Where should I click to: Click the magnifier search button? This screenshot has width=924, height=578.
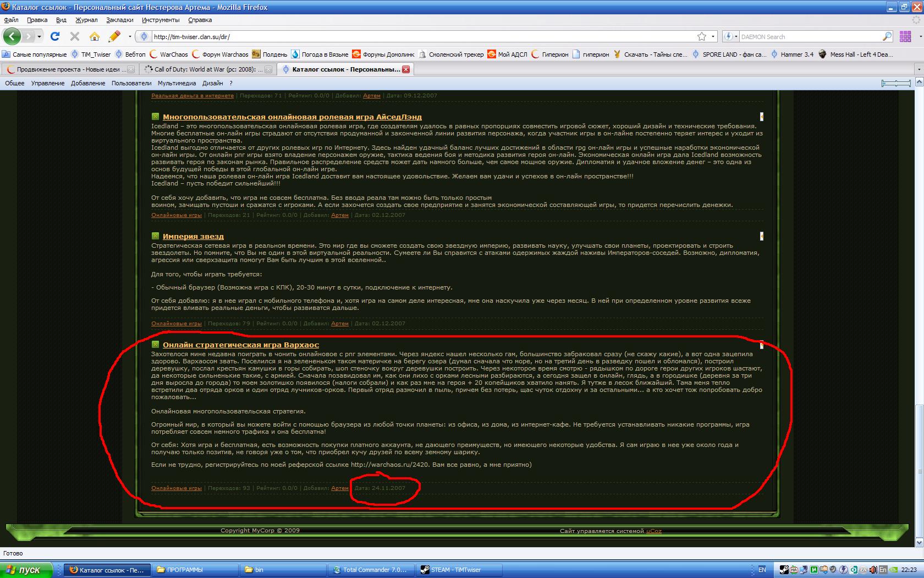(x=887, y=36)
